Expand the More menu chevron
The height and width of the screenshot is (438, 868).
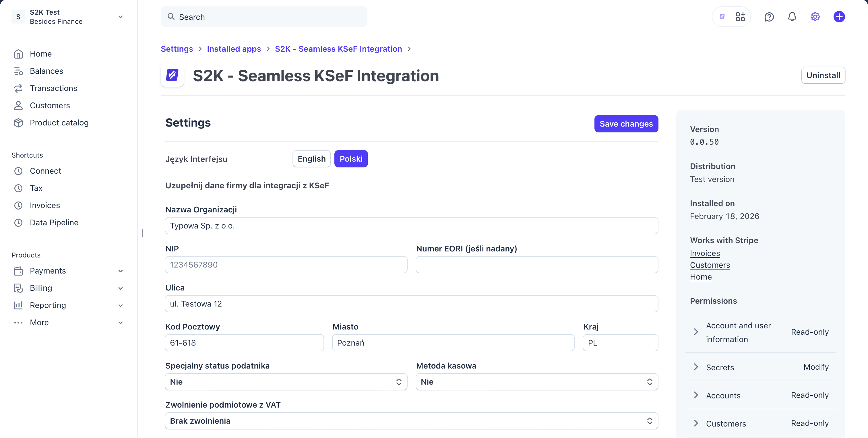coord(120,322)
